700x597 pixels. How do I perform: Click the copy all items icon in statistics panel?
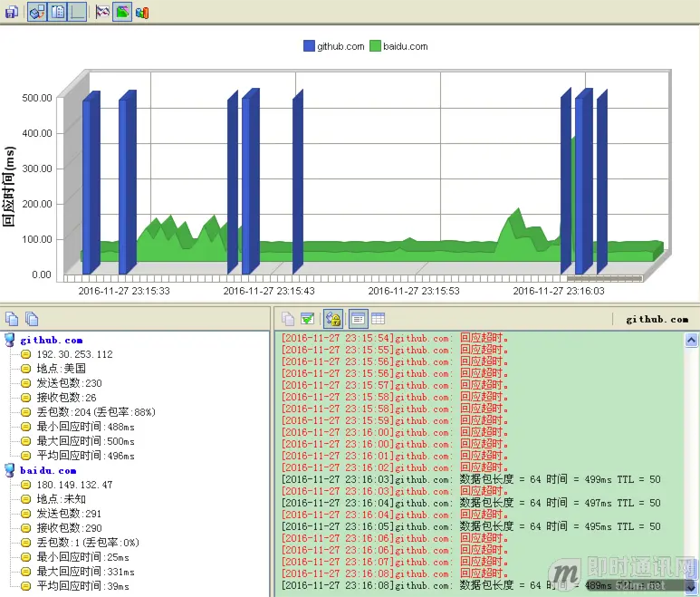32,318
